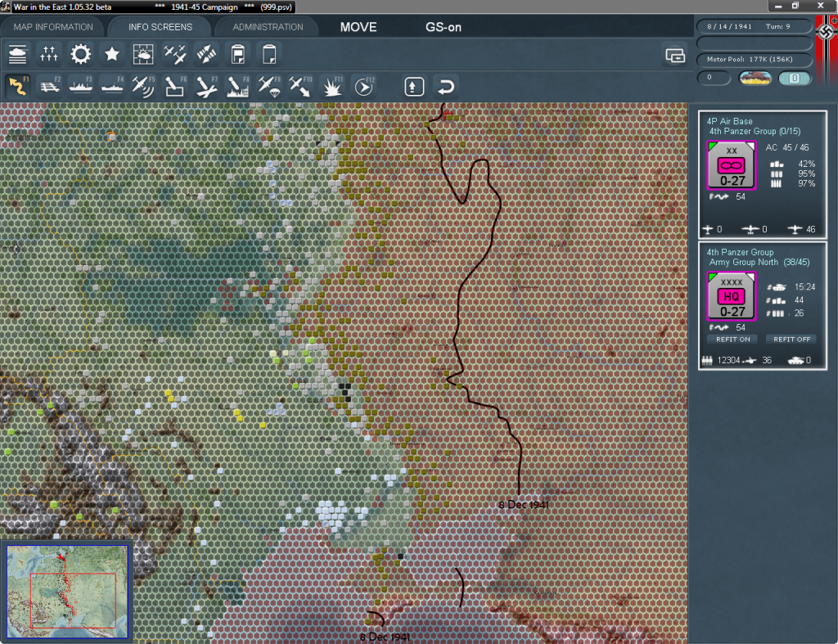Click the panel layout icon at toolbar right
The image size is (838, 644).
click(675, 55)
